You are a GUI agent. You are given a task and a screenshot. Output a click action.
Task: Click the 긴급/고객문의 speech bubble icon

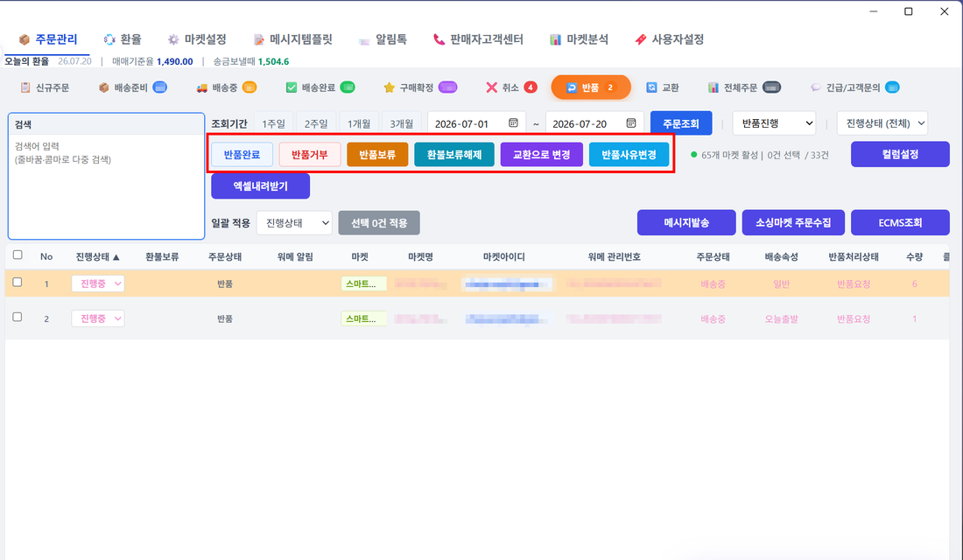point(816,87)
